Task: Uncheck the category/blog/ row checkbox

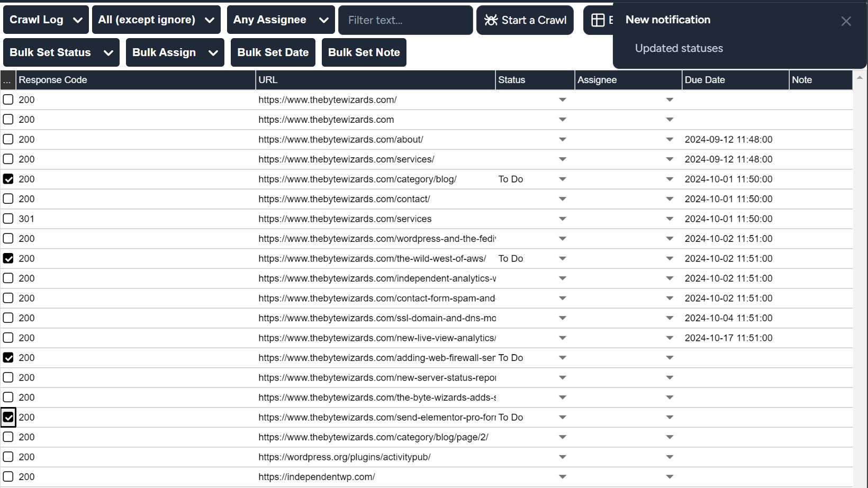Action: pos(8,179)
